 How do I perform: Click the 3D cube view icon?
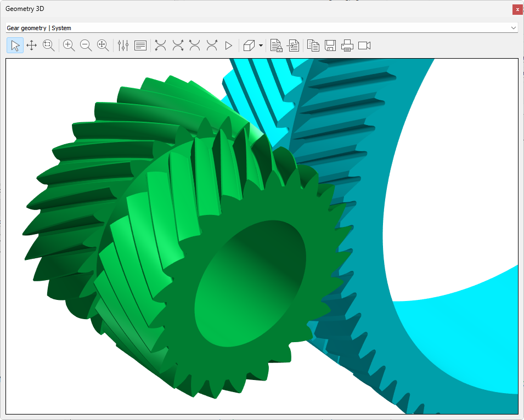(249, 46)
